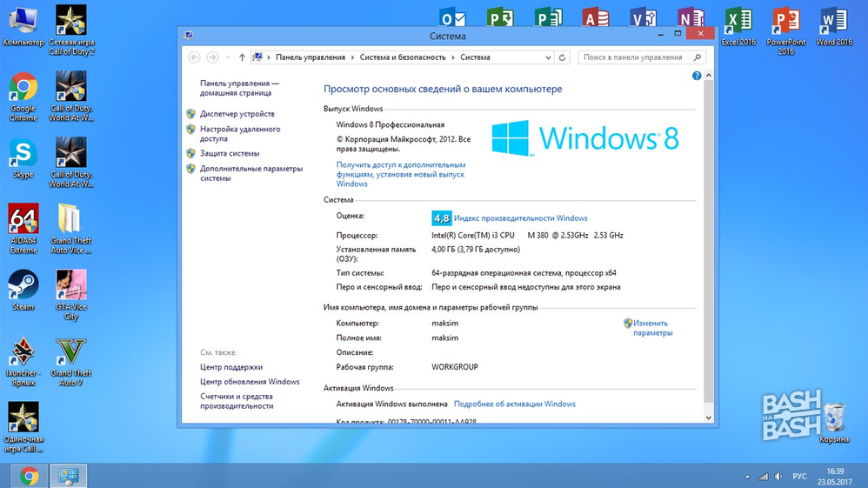Click the forward navigation arrow

pyautogui.click(x=212, y=57)
